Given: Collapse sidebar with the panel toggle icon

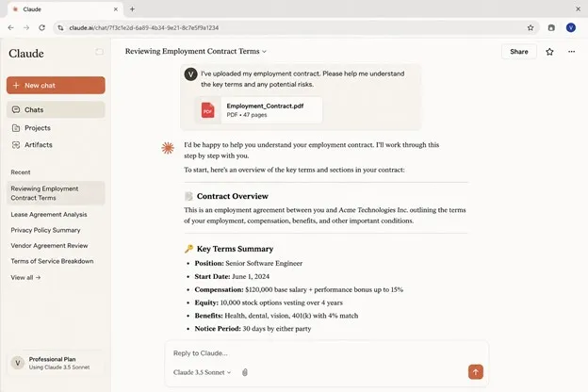Looking at the screenshot, I should (x=99, y=52).
